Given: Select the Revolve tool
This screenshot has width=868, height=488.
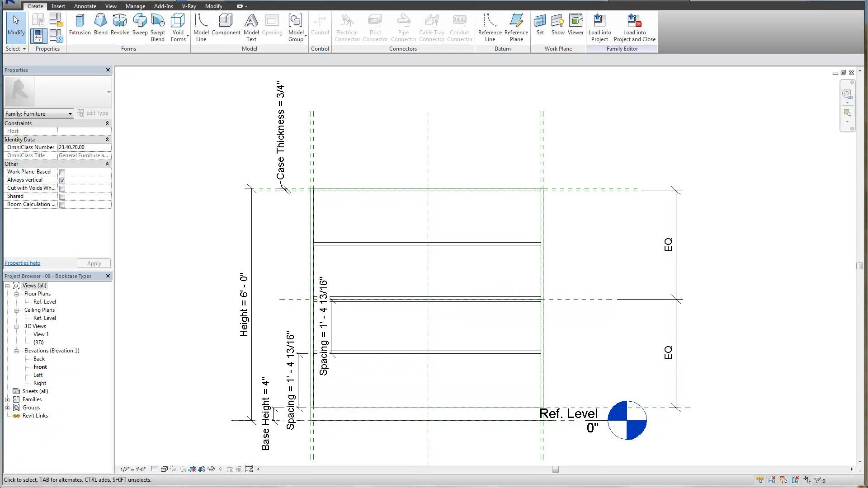Looking at the screenshot, I should pyautogui.click(x=118, y=24).
